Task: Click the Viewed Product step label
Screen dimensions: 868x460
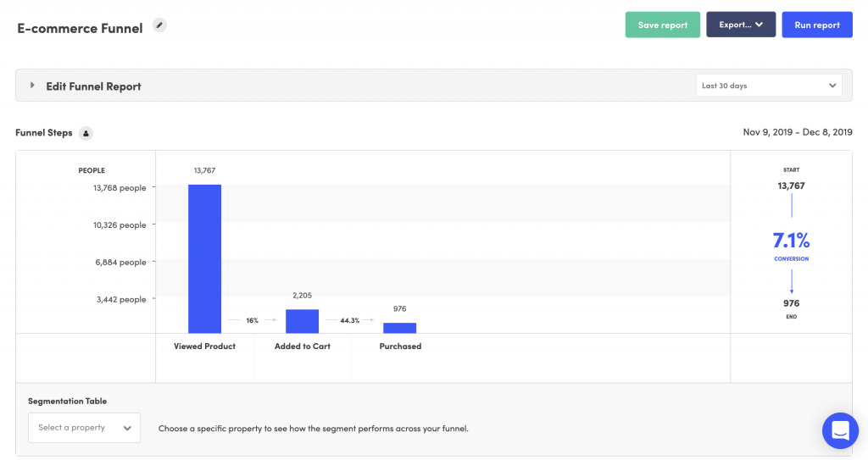Action: coord(205,346)
